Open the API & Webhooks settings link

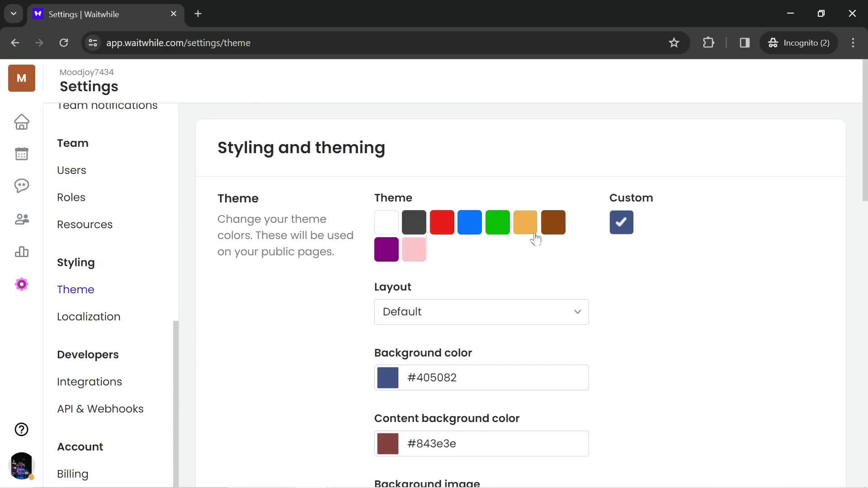point(100,409)
